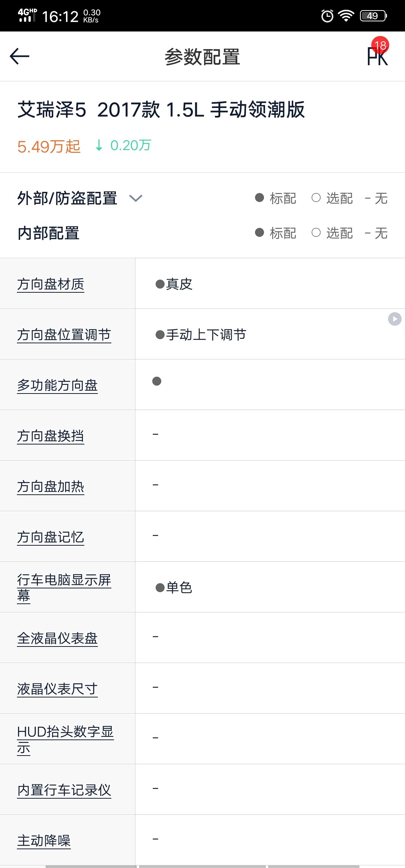Tap the 选配 hollow-circle legend marker

pyautogui.click(x=316, y=198)
